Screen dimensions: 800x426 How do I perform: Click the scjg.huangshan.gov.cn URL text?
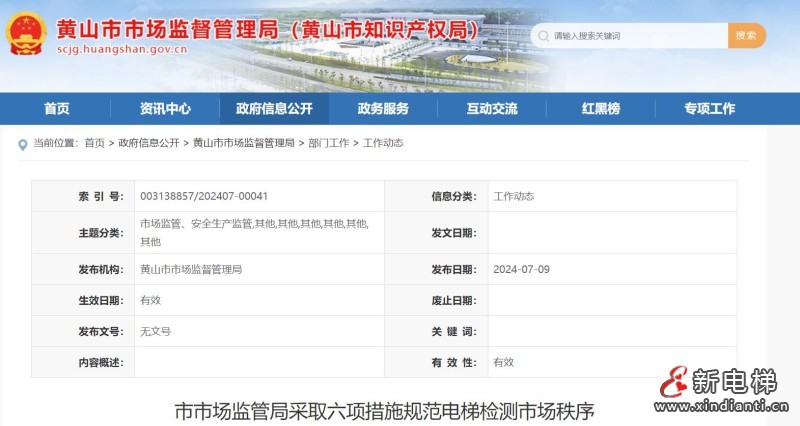[122, 49]
